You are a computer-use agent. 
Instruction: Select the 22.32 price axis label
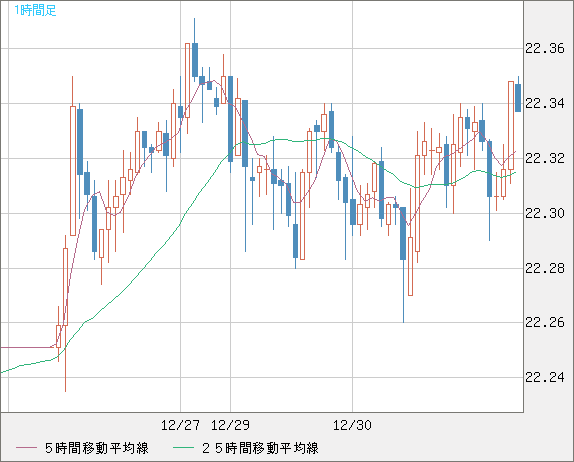545,158
